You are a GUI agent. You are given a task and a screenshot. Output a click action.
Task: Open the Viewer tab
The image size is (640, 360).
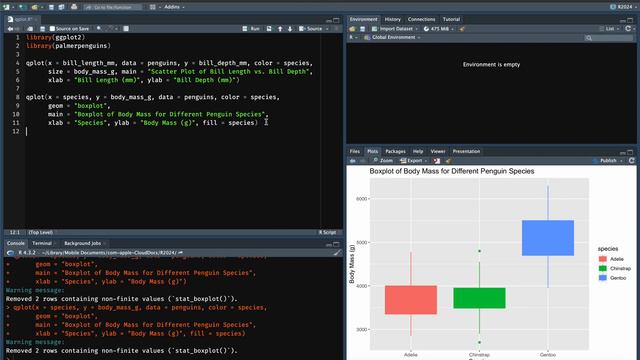coord(438,151)
